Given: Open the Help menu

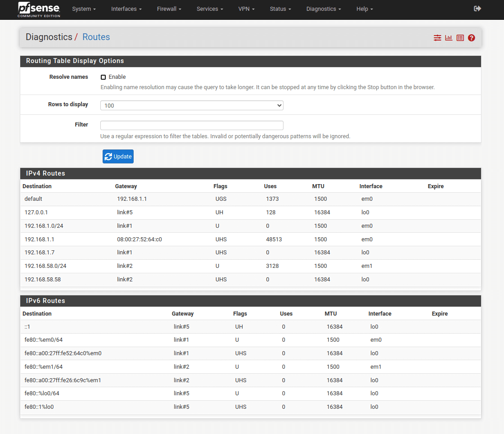Looking at the screenshot, I should tap(364, 9).
